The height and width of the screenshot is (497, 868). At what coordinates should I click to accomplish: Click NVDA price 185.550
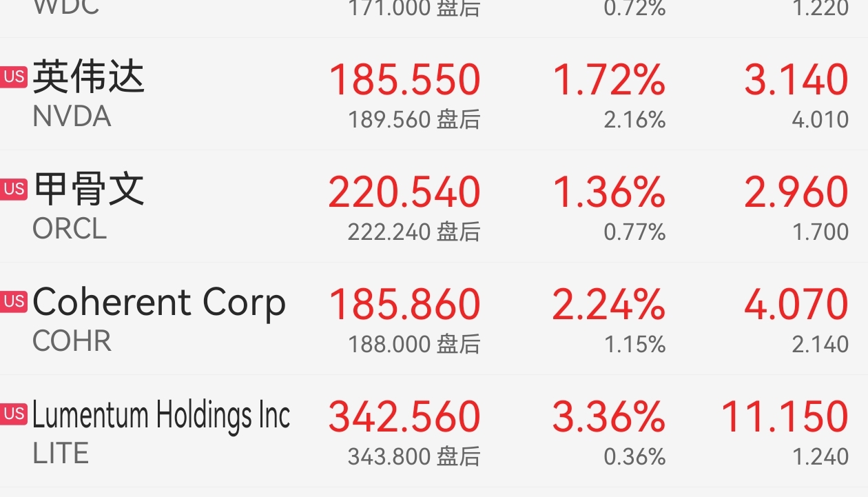coord(405,79)
